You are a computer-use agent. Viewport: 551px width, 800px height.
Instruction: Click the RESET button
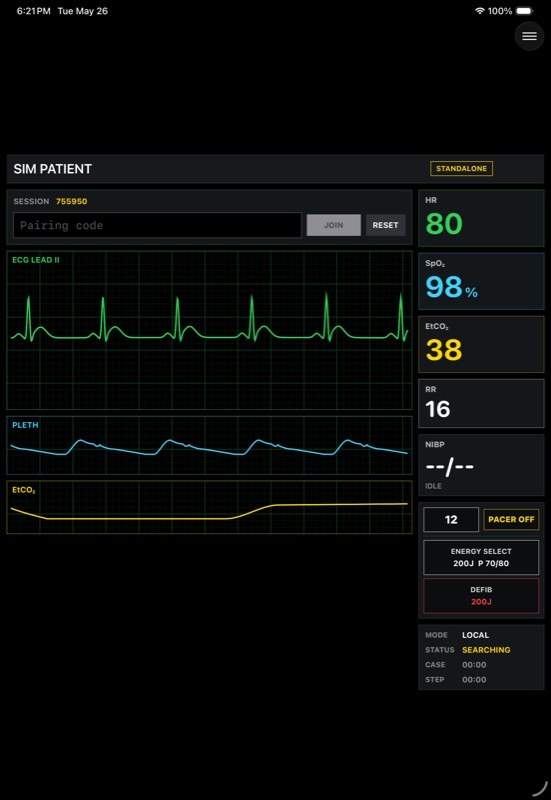(x=385, y=225)
